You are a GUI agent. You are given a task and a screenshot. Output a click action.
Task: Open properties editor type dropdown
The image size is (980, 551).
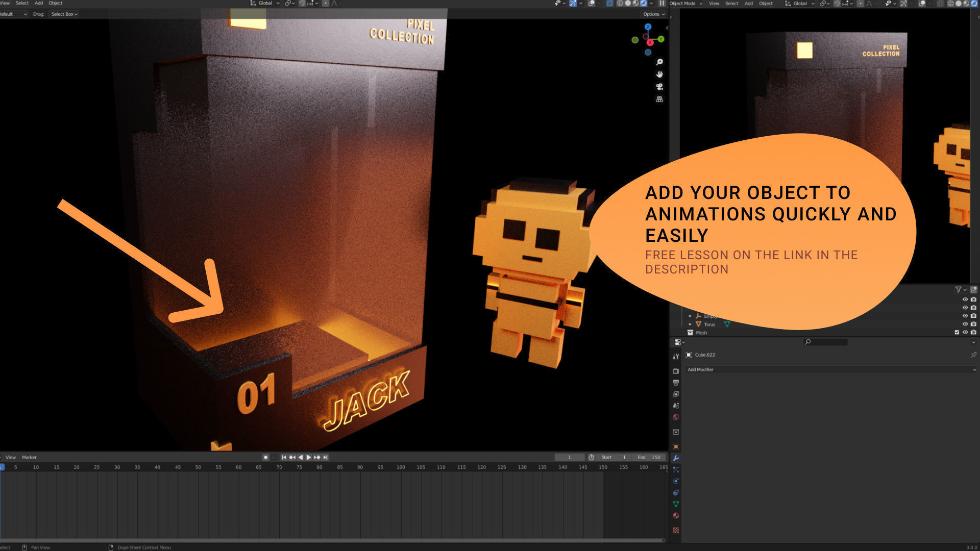pos(679,342)
